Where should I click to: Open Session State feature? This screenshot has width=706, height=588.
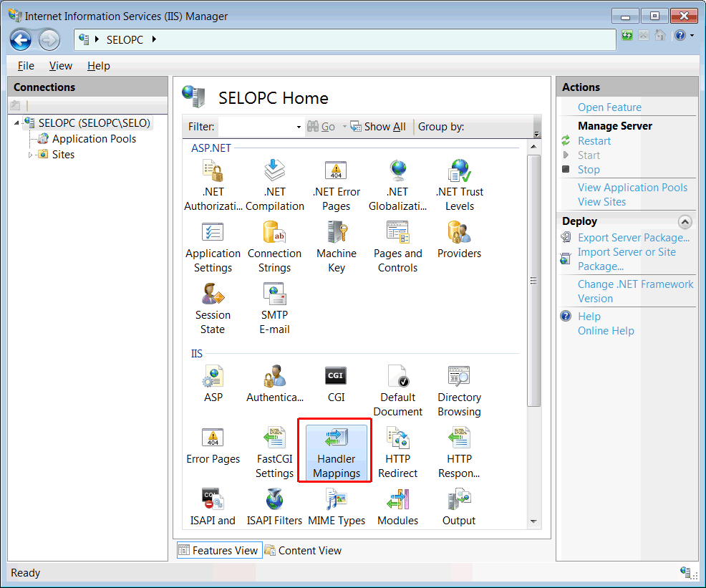[213, 309]
